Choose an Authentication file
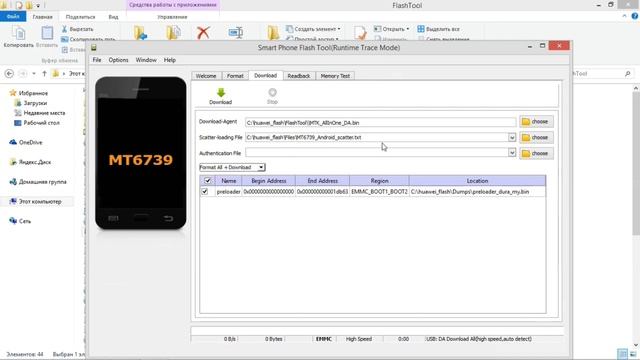This screenshot has width=640, height=360. coord(536,153)
